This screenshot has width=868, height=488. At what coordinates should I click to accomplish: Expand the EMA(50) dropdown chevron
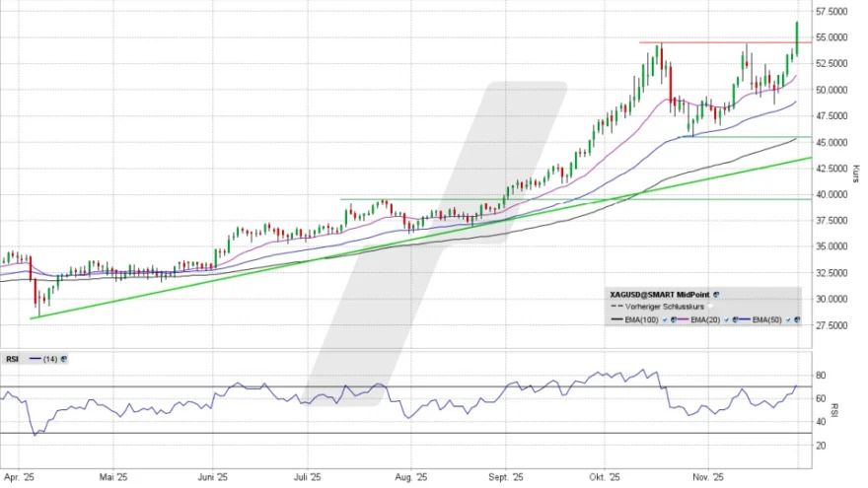coord(787,319)
